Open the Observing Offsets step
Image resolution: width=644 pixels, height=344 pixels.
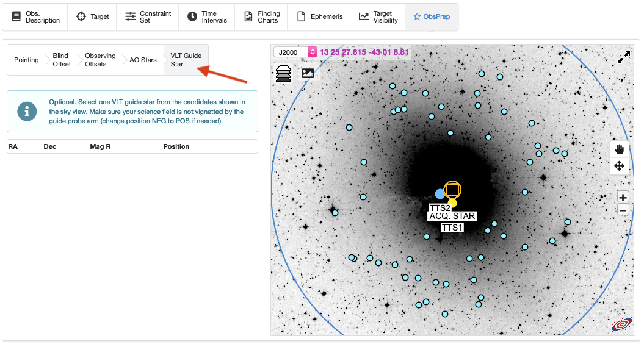pyautogui.click(x=100, y=60)
